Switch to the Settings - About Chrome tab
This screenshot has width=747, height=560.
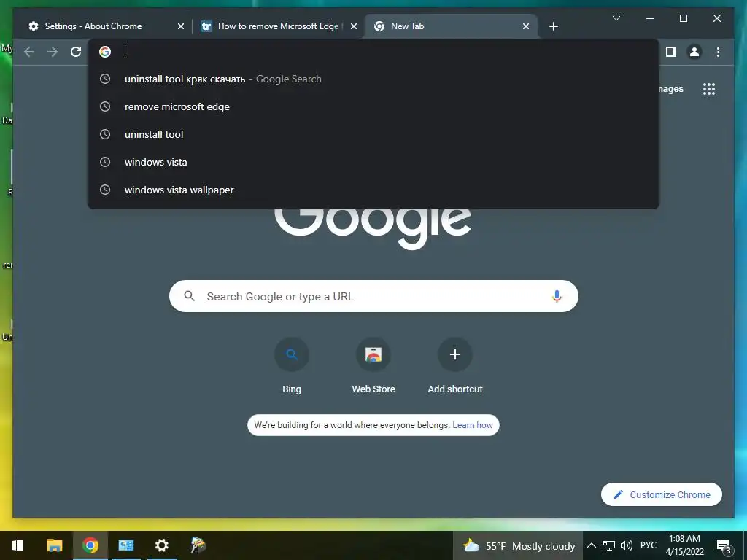pos(105,26)
